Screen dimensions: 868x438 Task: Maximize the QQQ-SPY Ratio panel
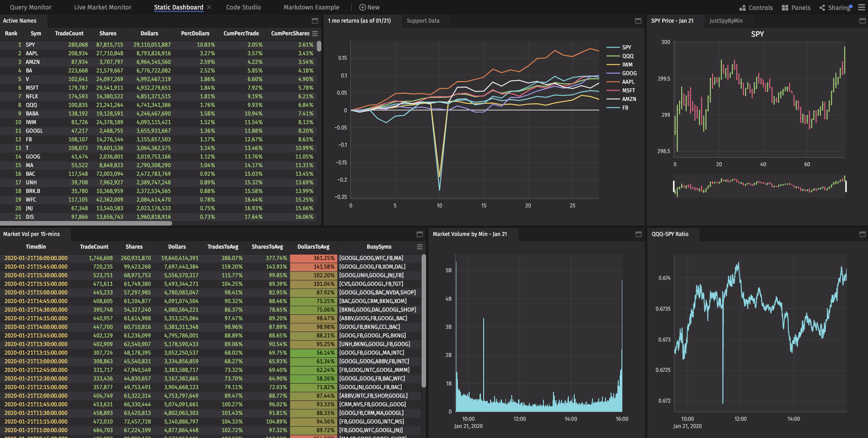click(x=863, y=234)
